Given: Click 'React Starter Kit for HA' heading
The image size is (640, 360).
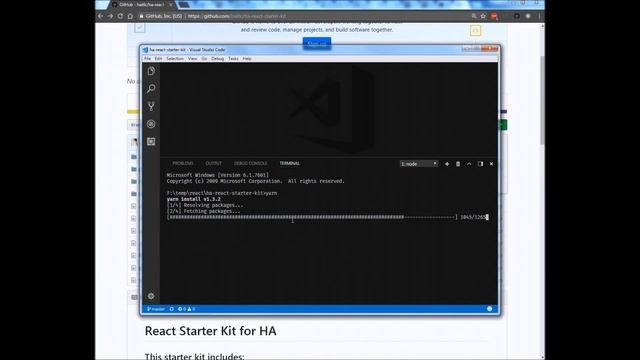Looking at the screenshot, I should tap(211, 331).
